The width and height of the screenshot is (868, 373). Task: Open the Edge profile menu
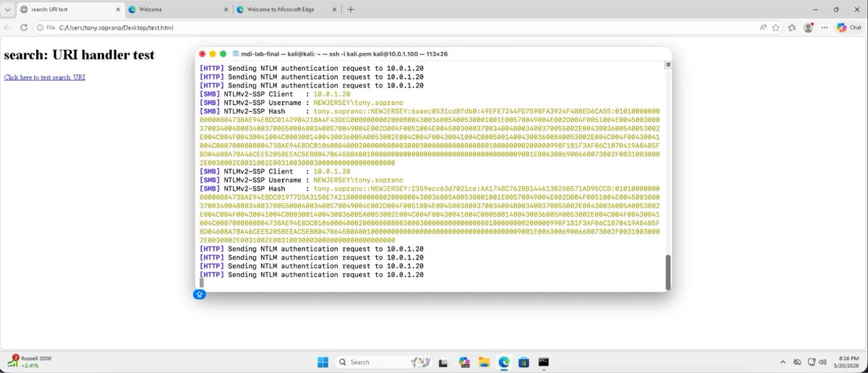click(809, 27)
